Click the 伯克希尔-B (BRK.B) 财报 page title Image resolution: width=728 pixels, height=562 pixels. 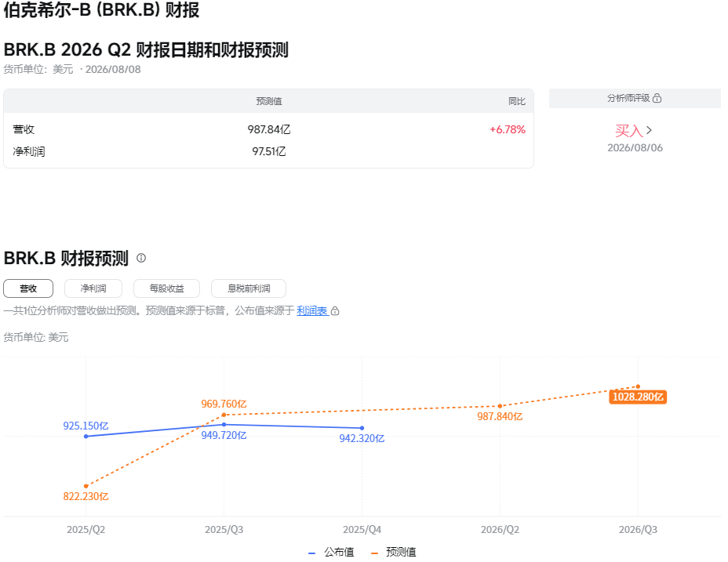pyautogui.click(x=102, y=9)
